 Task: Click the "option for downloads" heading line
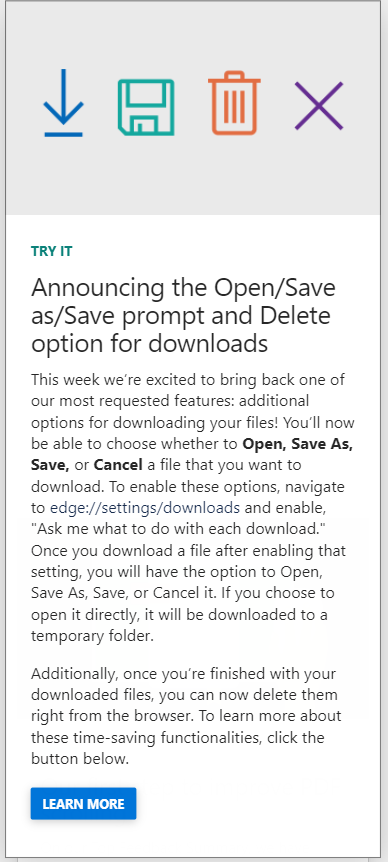coord(149,344)
